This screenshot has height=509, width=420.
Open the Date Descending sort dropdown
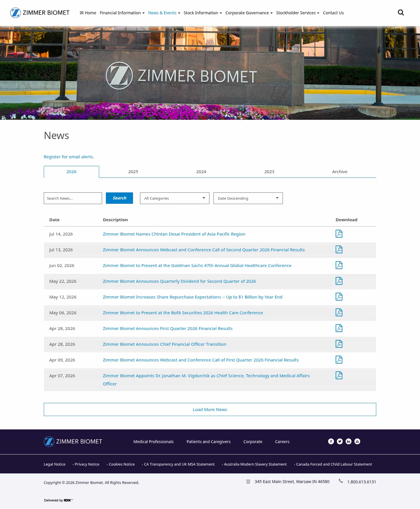pyautogui.click(x=248, y=198)
